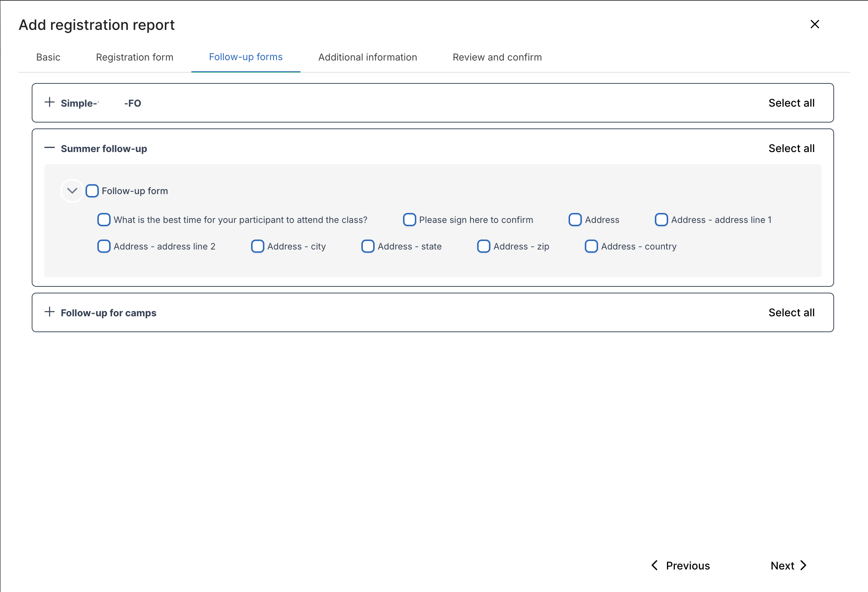Close the Add registration report dialog
Image resolution: width=868 pixels, height=592 pixels.
pos(815,24)
